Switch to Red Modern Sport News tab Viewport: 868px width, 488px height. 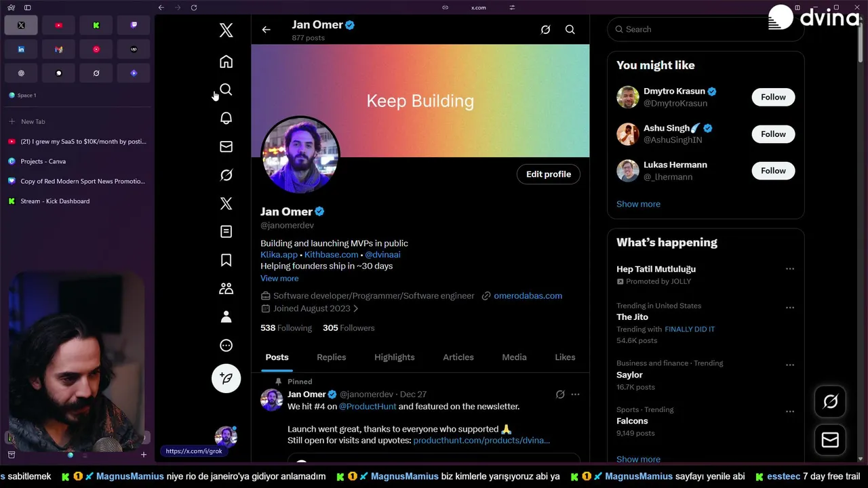(77, 181)
